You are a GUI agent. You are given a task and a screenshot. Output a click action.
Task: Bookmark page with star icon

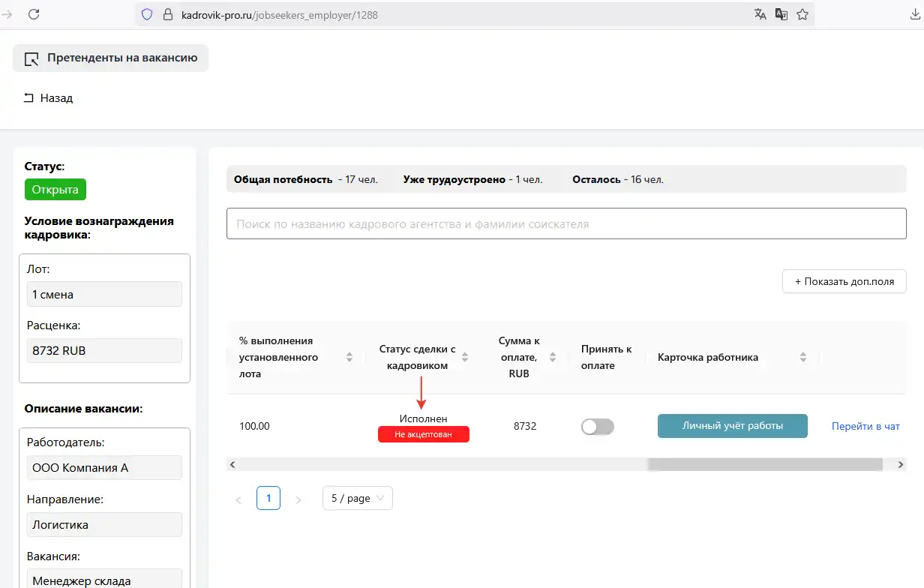pyautogui.click(x=802, y=14)
